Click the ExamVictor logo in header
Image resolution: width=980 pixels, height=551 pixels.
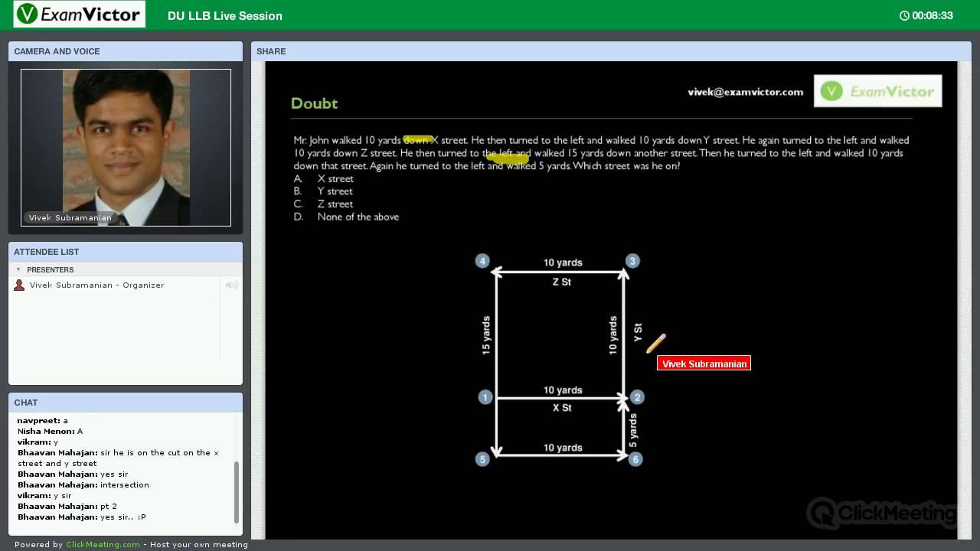click(79, 14)
